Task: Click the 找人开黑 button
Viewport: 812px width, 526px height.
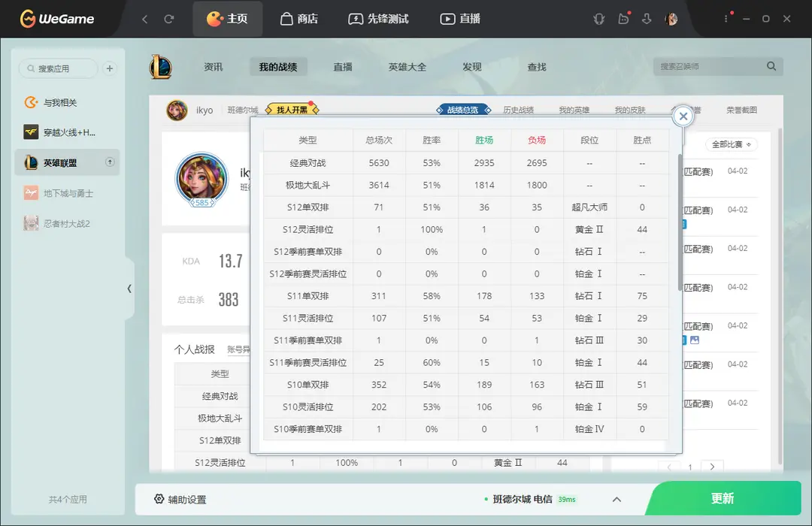Action: [292, 110]
